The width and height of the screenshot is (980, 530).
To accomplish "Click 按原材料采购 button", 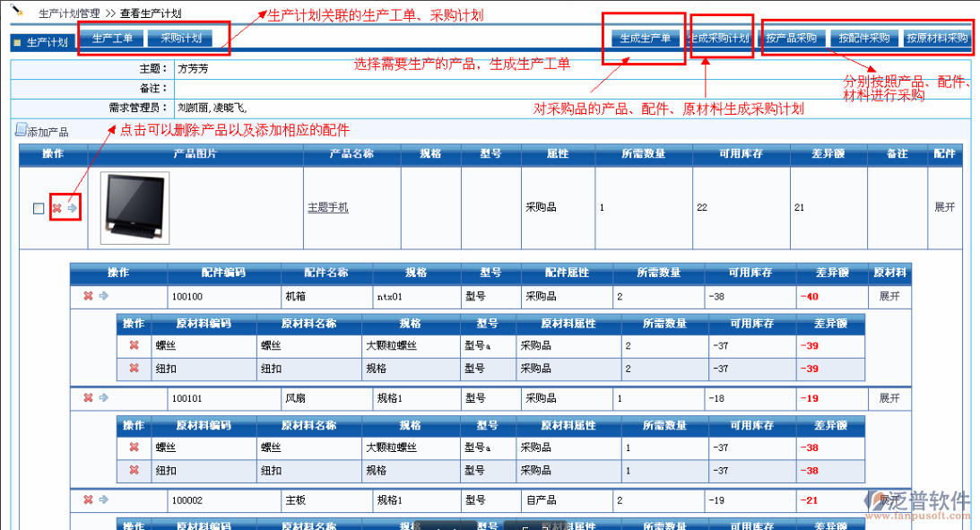I will (x=937, y=39).
